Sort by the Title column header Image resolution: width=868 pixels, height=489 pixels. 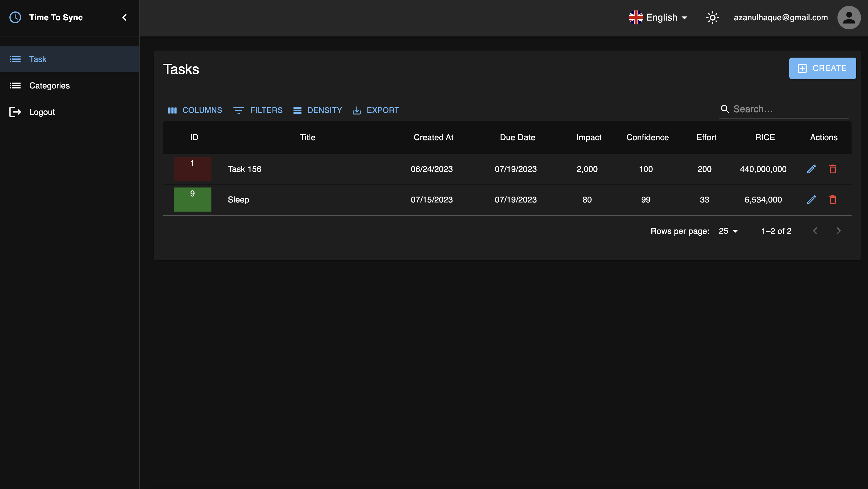click(x=307, y=138)
